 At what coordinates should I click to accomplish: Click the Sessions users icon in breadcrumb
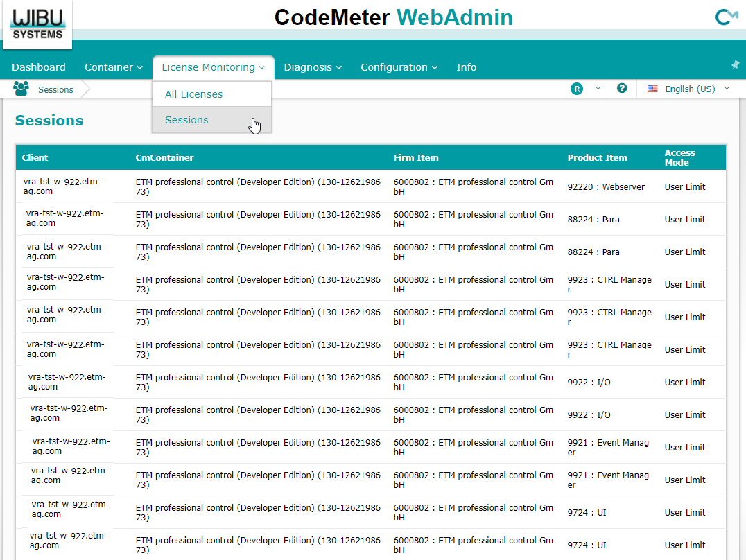coord(21,89)
